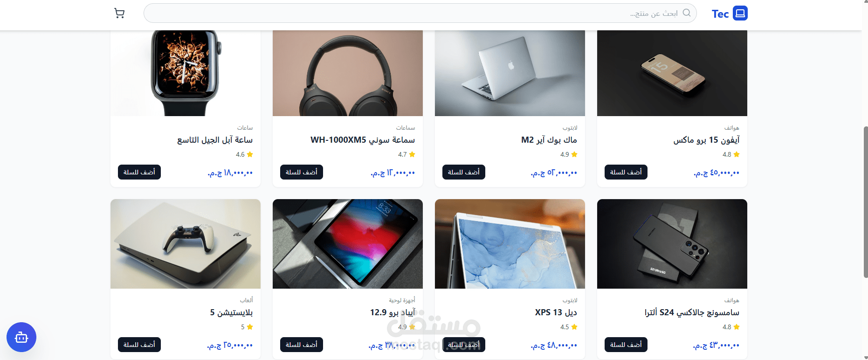
Task: Click the search magnifier icon
Action: (x=687, y=13)
